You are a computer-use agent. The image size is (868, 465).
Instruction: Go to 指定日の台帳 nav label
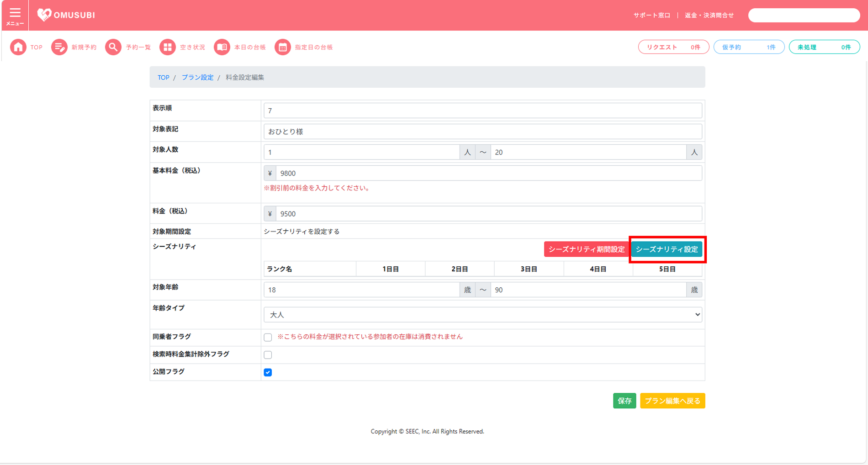pos(314,48)
